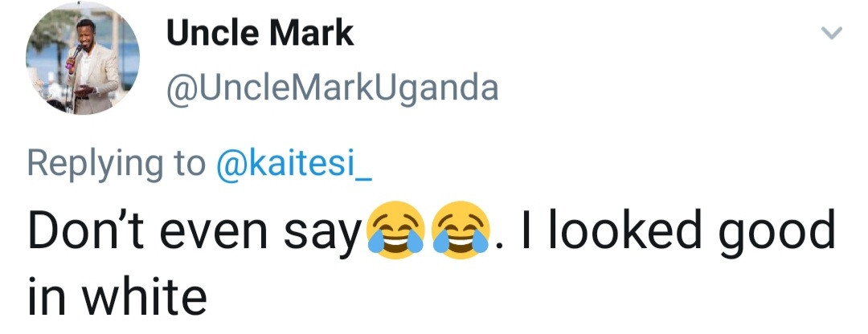Click the second laughing-crying emoji
868x334 pixels.
(459, 232)
